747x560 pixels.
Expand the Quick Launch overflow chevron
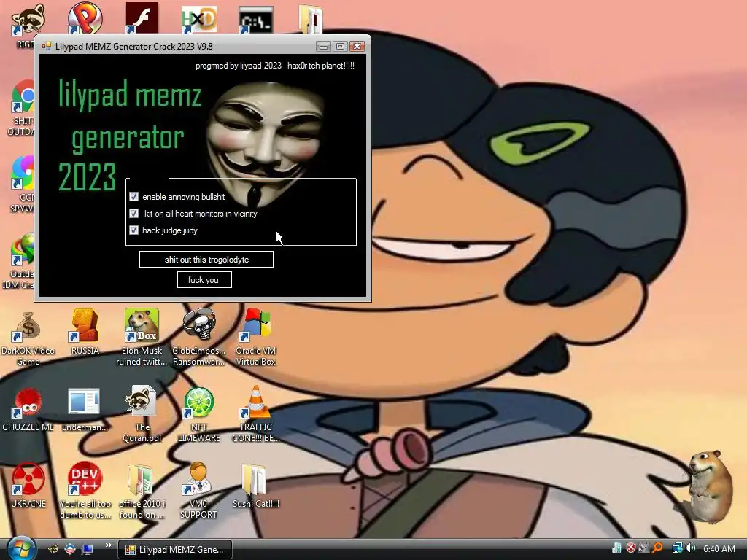[x=108, y=545]
